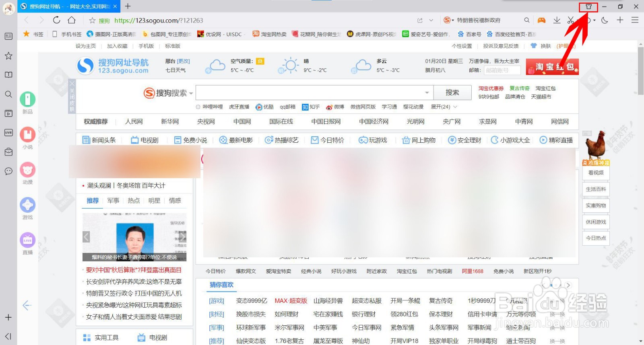
Task: Select the 搜狗网址导航 browser tab
Action: tap(69, 6)
